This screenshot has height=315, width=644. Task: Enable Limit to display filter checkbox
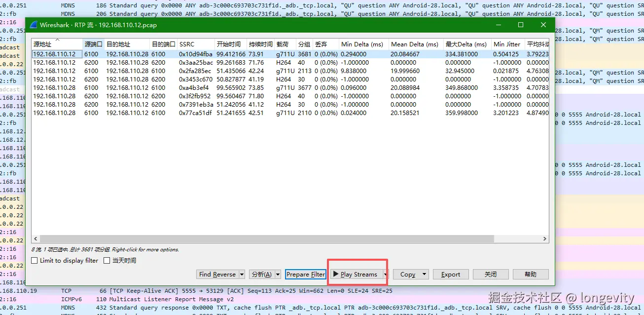pyautogui.click(x=35, y=261)
